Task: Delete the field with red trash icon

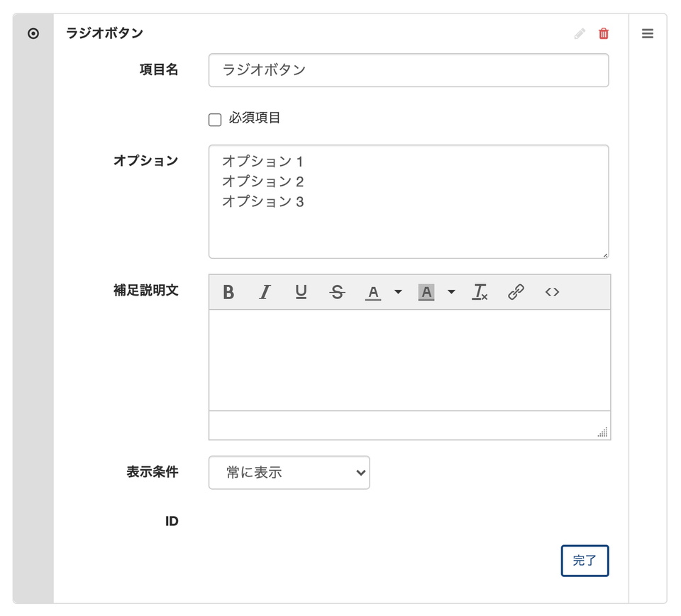Action: 604,33
